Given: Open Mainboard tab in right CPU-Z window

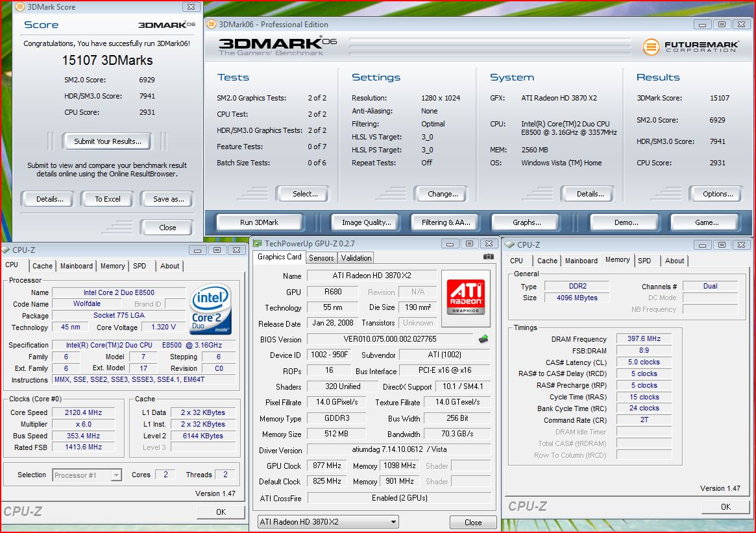Looking at the screenshot, I should pyautogui.click(x=581, y=261).
